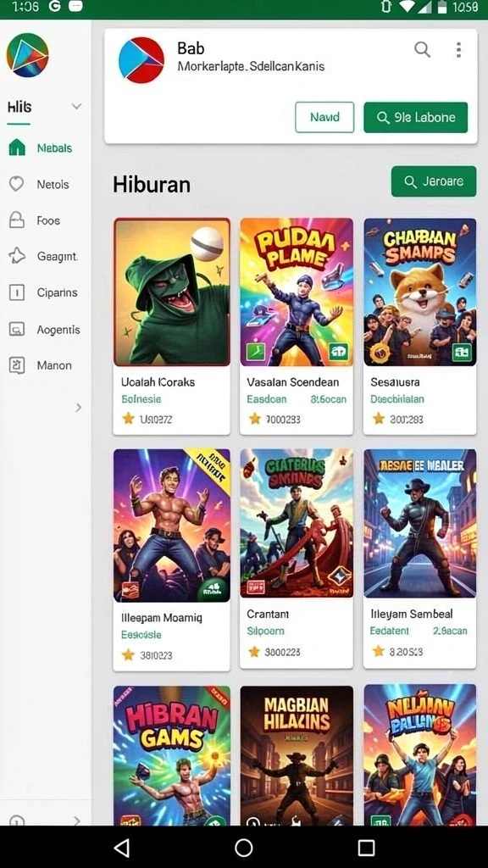Select the Nebals sidebar item

46,147
